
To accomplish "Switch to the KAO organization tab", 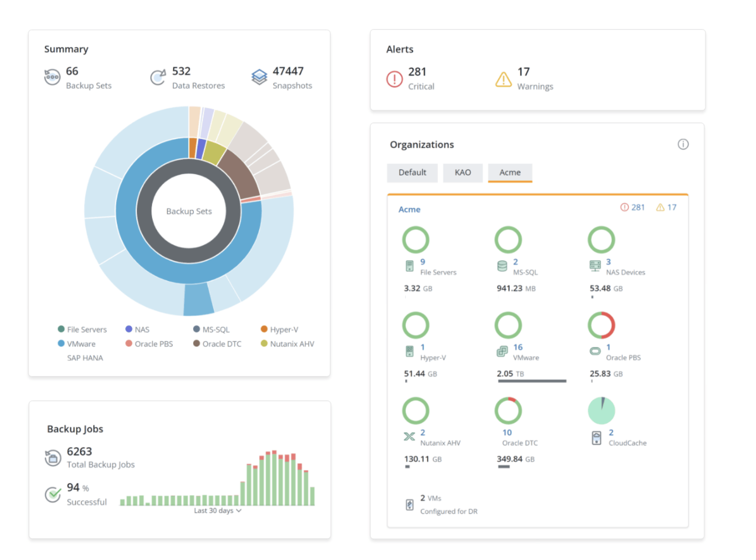I will click(x=463, y=172).
